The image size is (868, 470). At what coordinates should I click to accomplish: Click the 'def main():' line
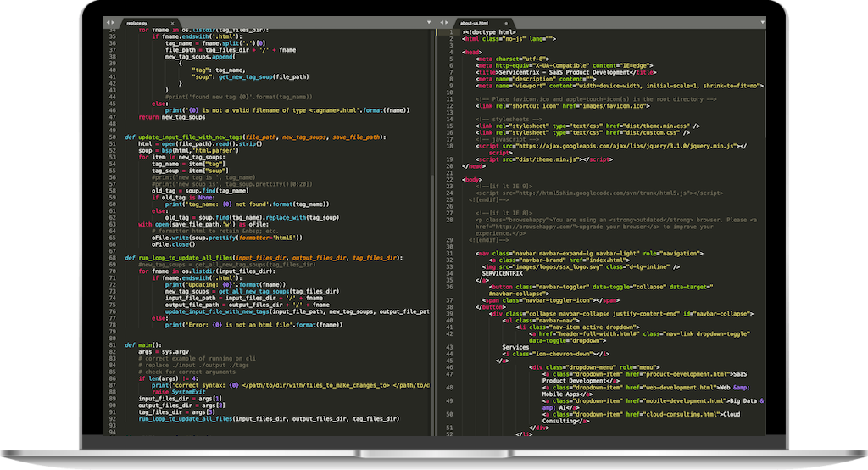[x=142, y=344]
